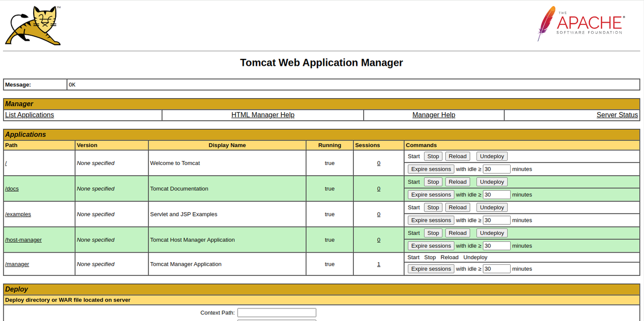This screenshot has height=321, width=644.
Task: Stop the Tomcat Host Manager Application
Action: (x=433, y=233)
